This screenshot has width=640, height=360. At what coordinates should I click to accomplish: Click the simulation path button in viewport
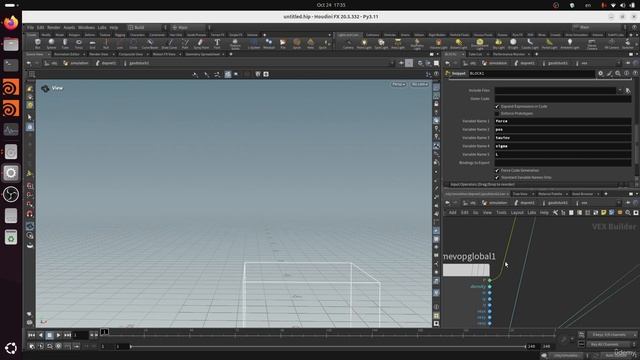click(76, 63)
